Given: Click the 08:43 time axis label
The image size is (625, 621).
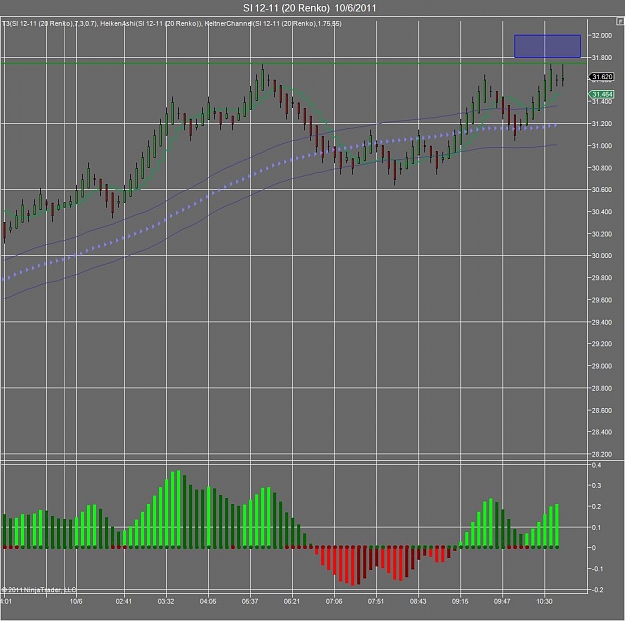Looking at the screenshot, I should point(418,601).
